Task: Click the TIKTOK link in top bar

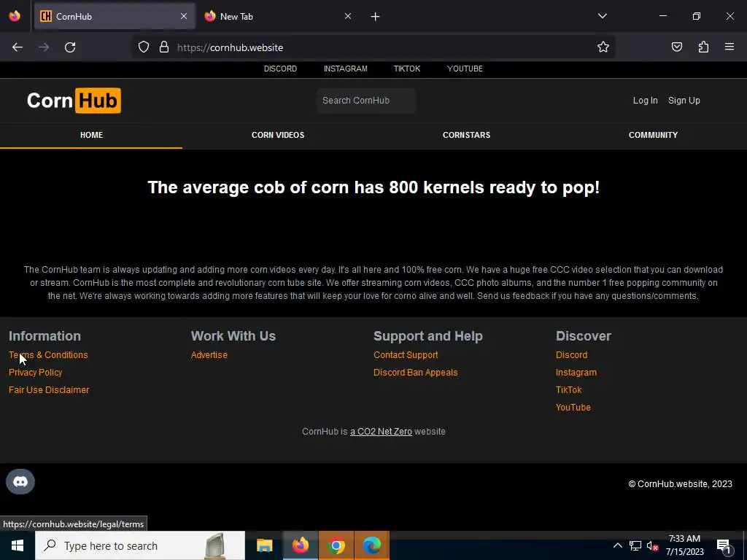Action: (x=407, y=69)
